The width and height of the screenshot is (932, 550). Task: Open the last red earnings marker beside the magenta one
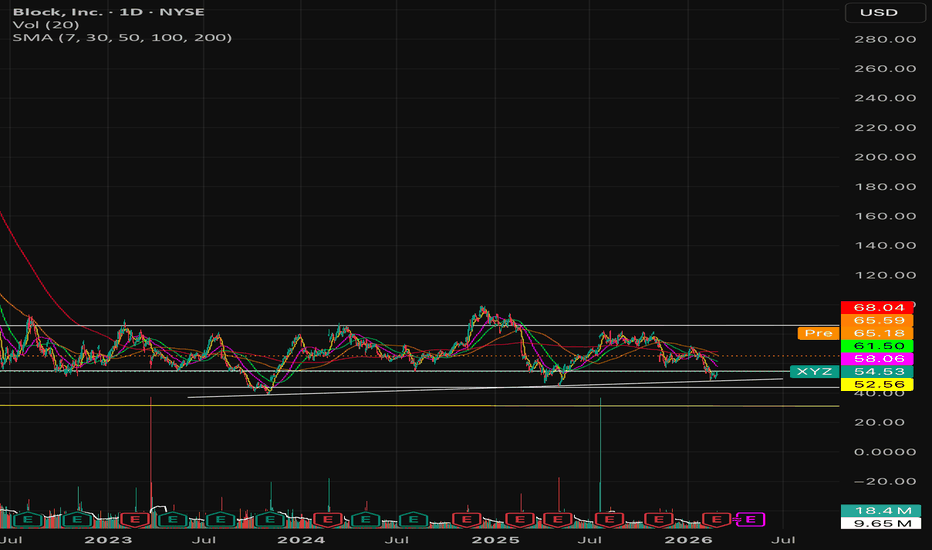[716, 520]
